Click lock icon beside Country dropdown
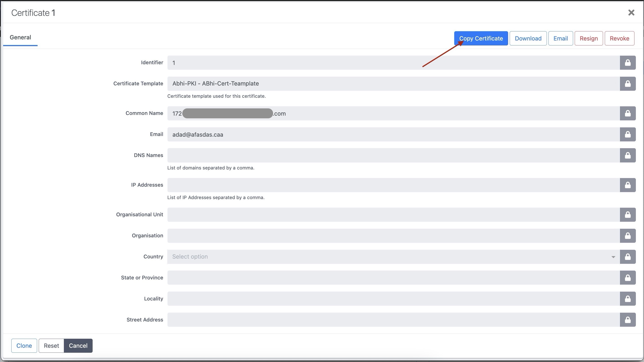 [x=627, y=257]
